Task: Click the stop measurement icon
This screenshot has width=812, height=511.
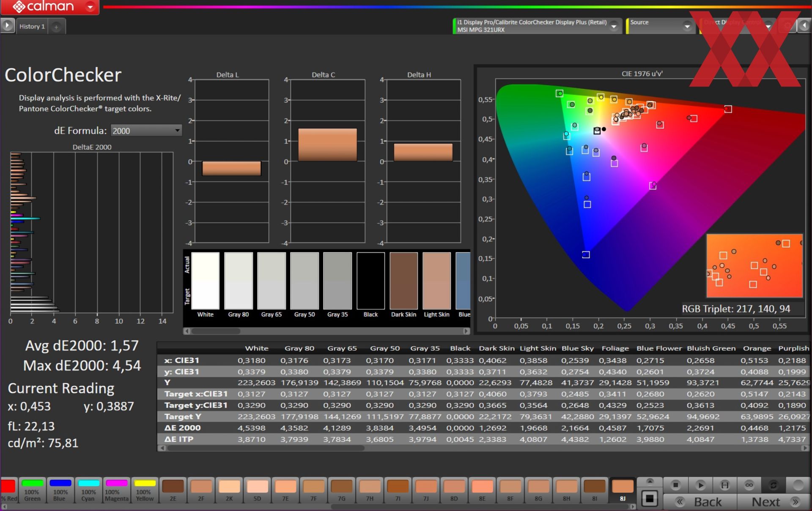Action: [x=675, y=485]
